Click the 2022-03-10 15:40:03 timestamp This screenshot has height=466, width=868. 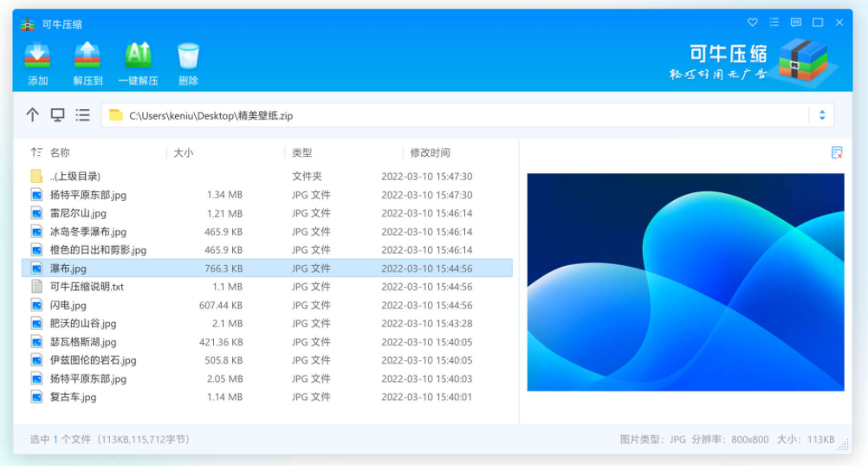427,379
